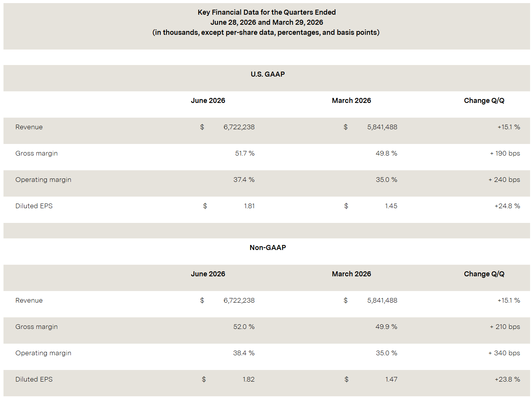Click the +23.8 % change cell

click(507, 379)
